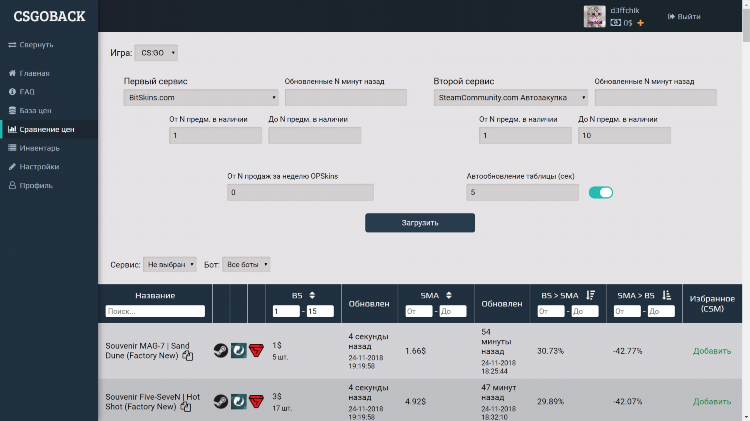
Task: Copy the Souvenir Five-SeveN item name
Action: click(186, 407)
